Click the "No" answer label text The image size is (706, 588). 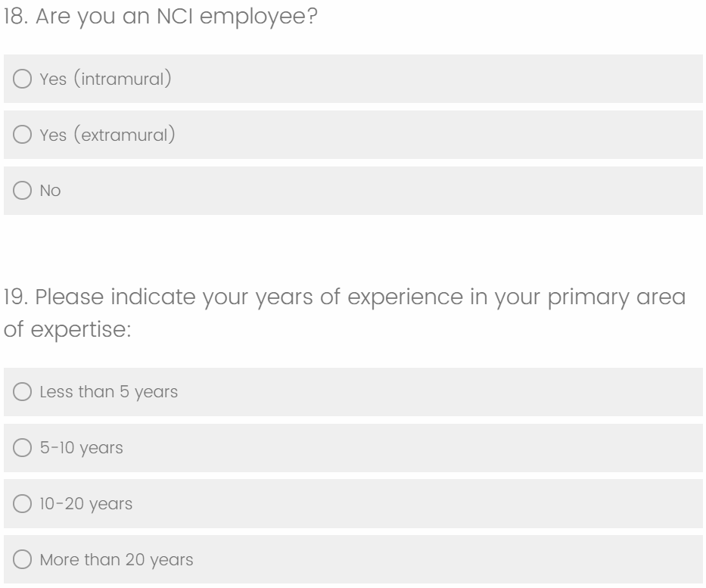click(x=50, y=191)
